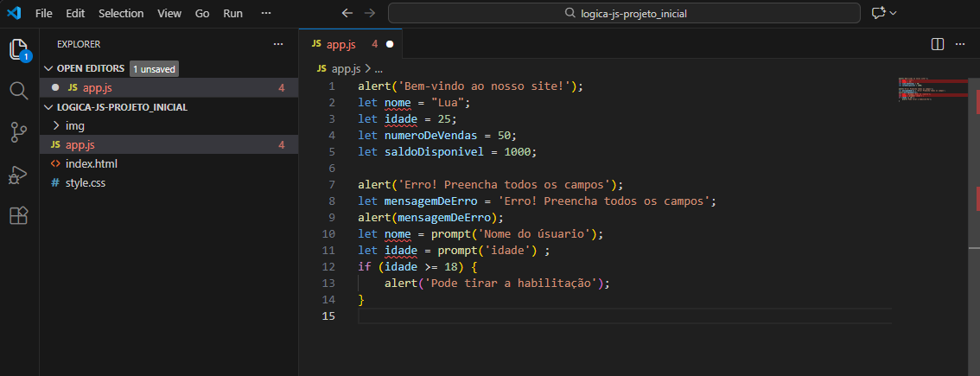Open the Copilot chat icon in title bar
Screen dimensions: 980x376
879,14
